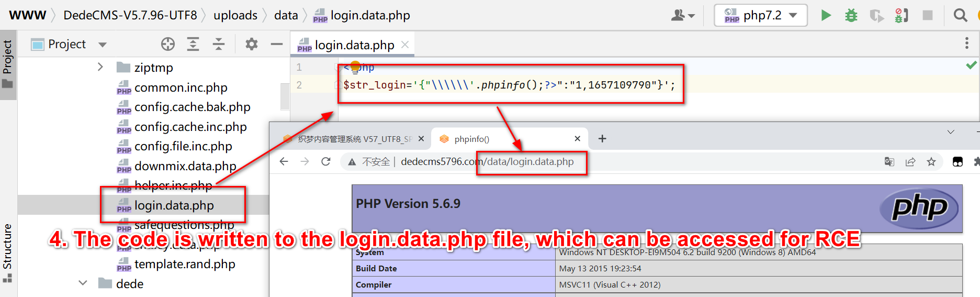Screen dimensions: 980x297
Task: Reload the browser page
Action: coord(326,161)
